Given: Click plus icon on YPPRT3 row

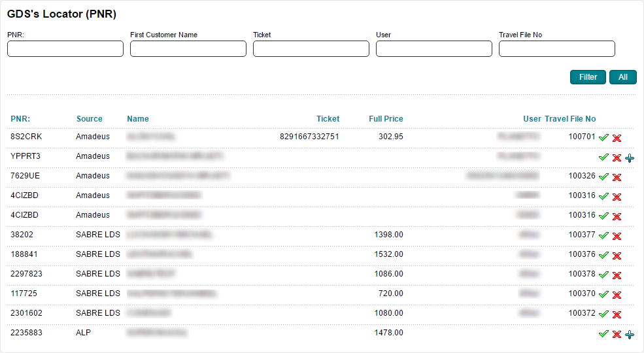Looking at the screenshot, I should (630, 158).
